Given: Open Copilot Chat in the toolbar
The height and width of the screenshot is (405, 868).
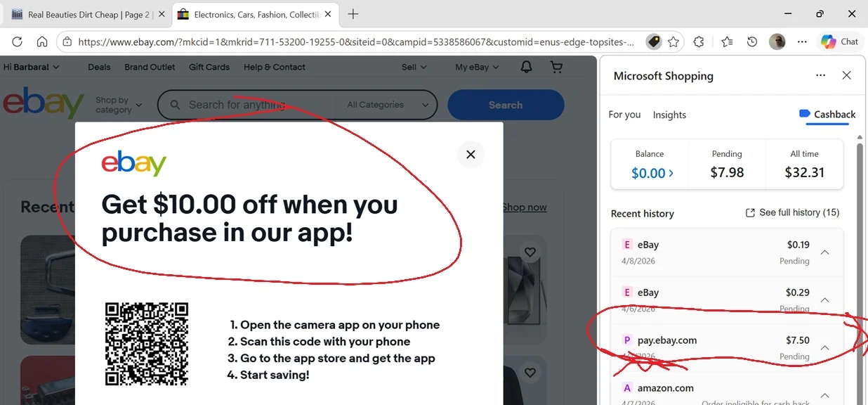Looking at the screenshot, I should pos(840,41).
